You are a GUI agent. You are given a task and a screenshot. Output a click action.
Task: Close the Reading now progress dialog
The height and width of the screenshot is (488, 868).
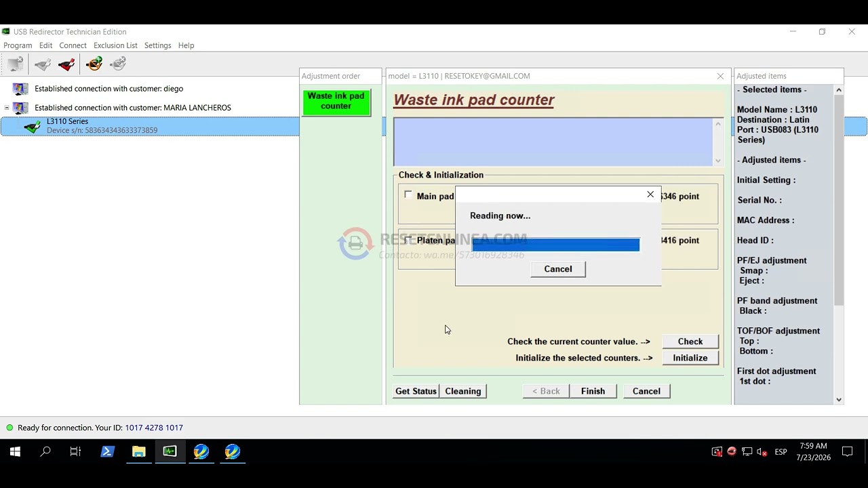click(650, 195)
